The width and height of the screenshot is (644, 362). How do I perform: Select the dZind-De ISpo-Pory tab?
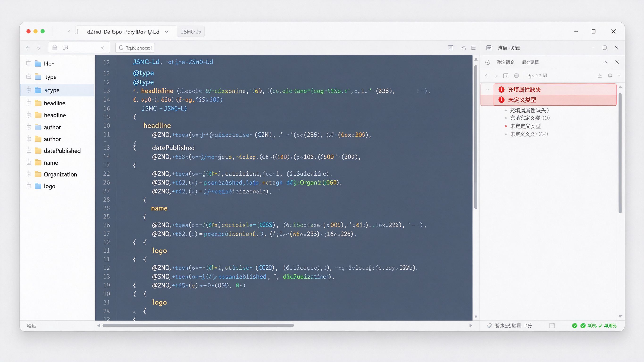(126, 32)
